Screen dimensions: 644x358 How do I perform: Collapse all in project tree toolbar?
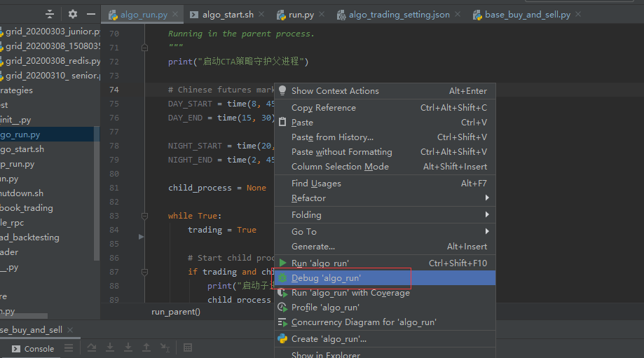[x=50, y=15]
